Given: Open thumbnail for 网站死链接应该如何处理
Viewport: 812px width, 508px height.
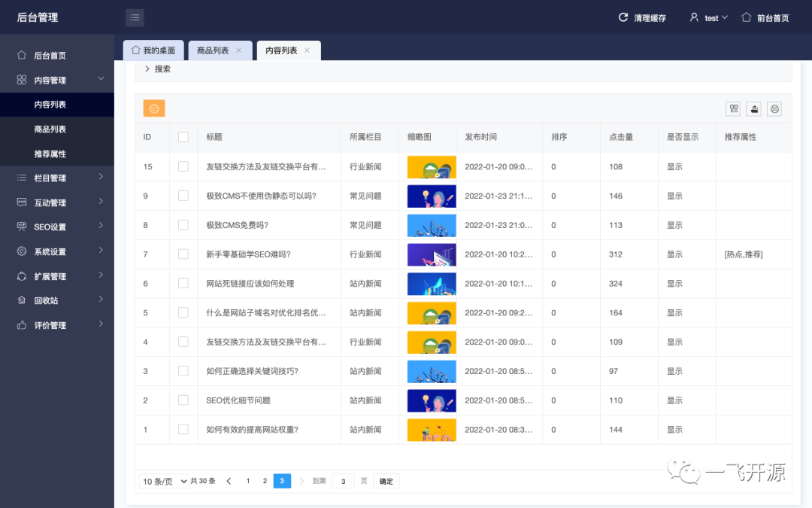Looking at the screenshot, I should point(432,284).
